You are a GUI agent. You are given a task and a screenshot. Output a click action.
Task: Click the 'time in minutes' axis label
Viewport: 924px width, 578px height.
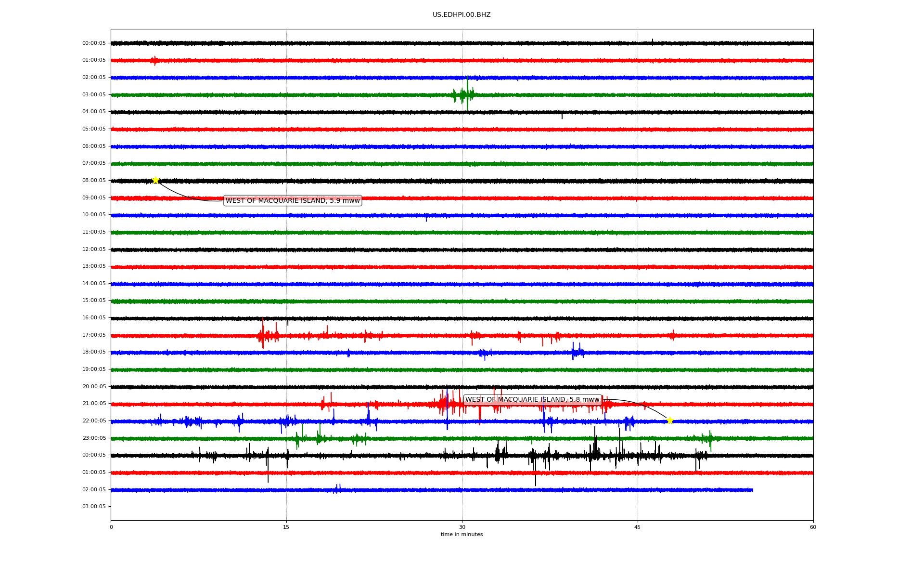462,534
